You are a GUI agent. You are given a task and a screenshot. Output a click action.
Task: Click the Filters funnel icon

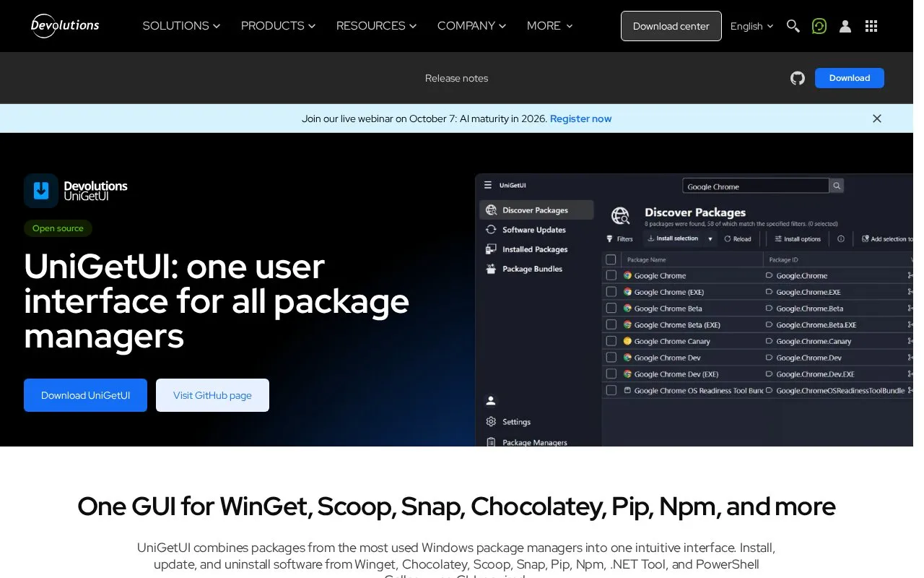pyautogui.click(x=609, y=239)
